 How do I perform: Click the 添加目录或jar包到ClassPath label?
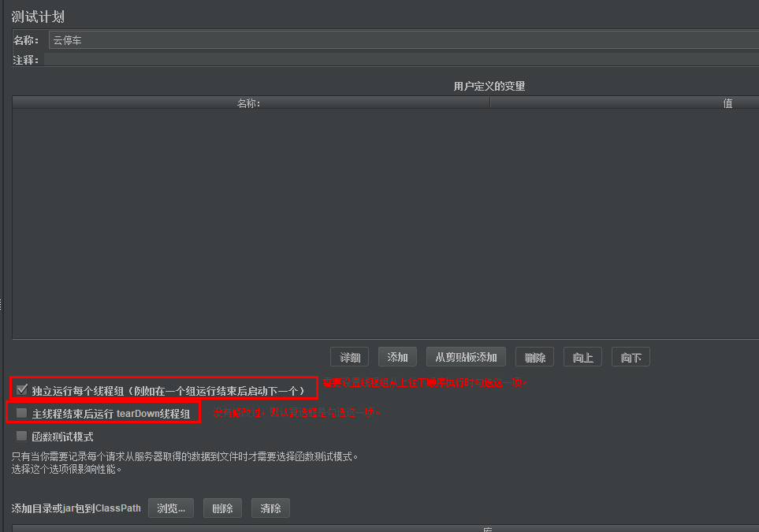[76, 508]
